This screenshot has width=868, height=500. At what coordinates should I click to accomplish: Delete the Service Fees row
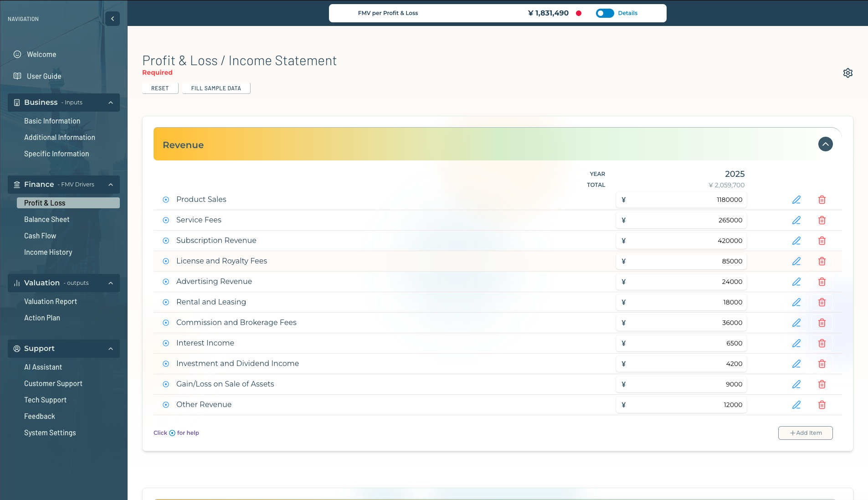point(822,220)
